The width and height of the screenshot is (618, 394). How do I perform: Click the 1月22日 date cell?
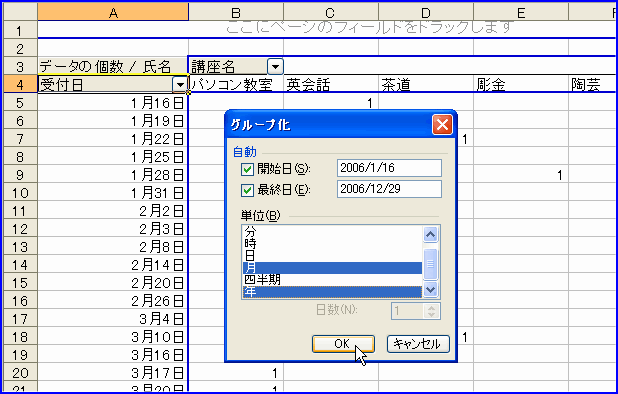[113, 139]
